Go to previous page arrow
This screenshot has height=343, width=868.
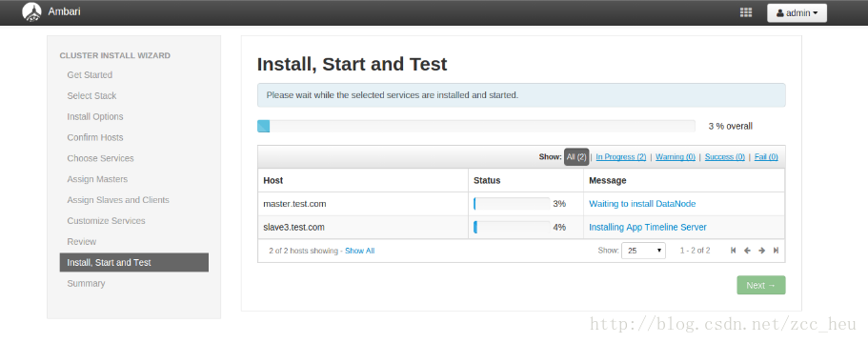pos(747,251)
